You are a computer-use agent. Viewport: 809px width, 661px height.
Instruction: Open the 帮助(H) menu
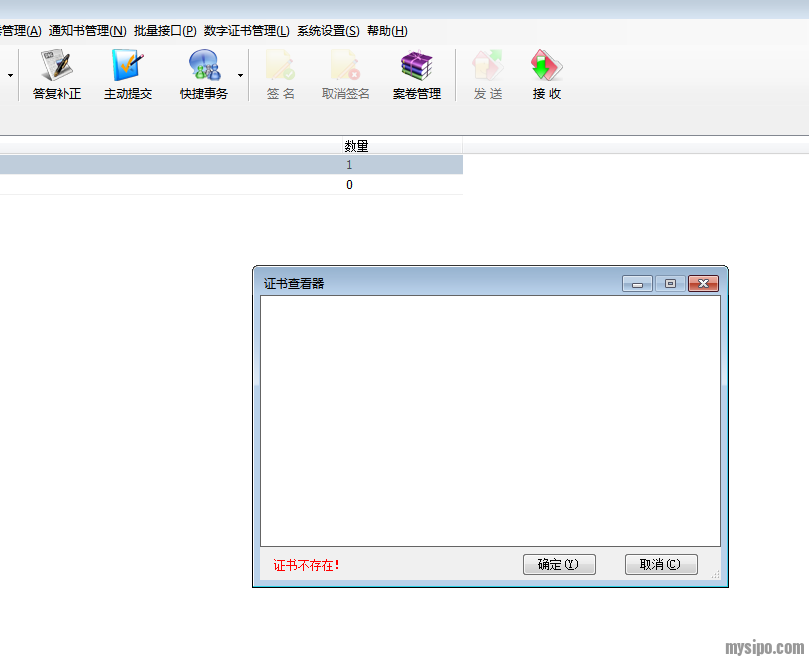(387, 31)
